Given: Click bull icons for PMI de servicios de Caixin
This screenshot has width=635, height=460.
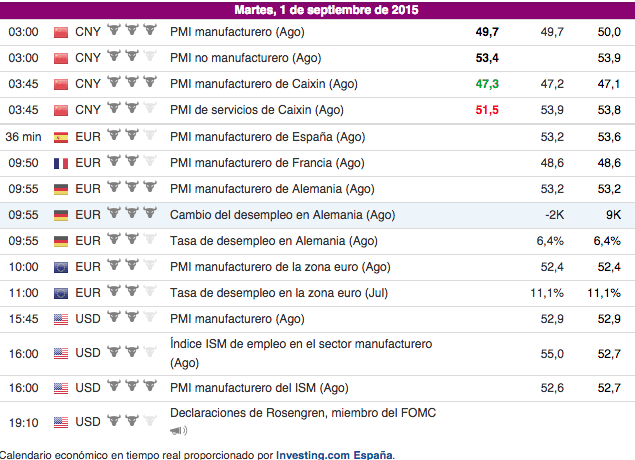Looking at the screenshot, I should click(132, 110).
